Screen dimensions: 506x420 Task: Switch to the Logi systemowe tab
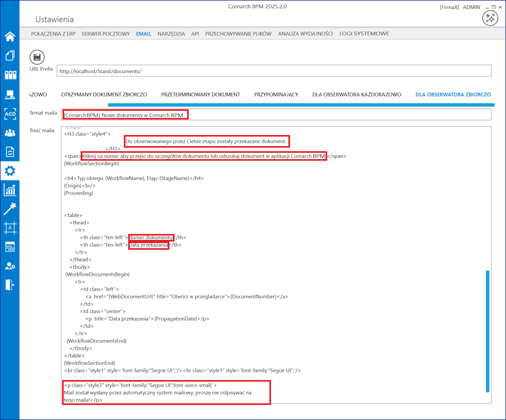tap(364, 34)
